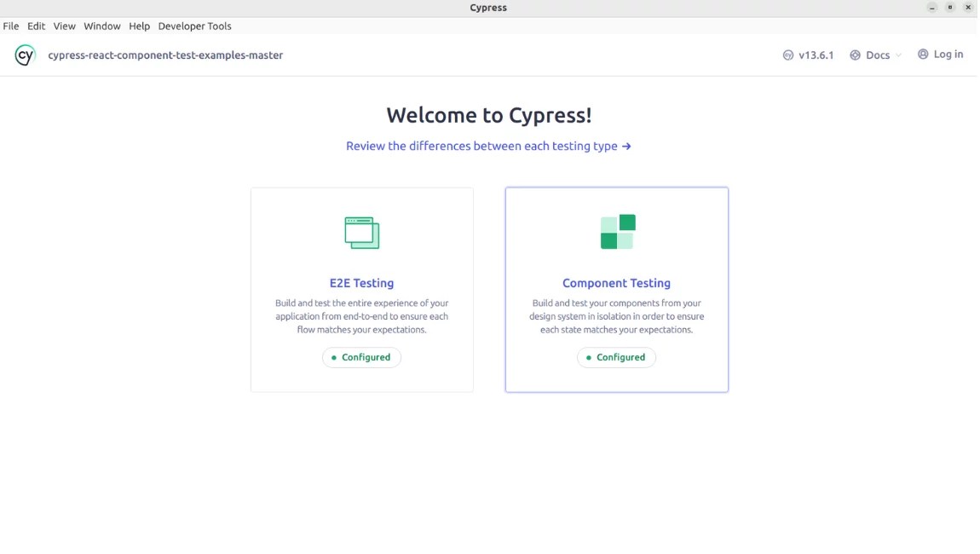980x554 pixels.
Task: Select the E2E Testing card
Action: point(361,290)
